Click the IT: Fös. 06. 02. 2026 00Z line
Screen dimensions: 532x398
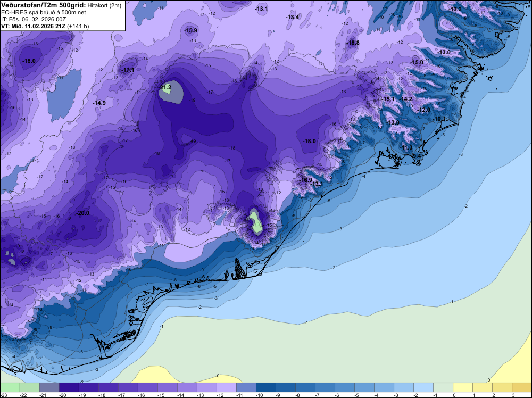pyautogui.click(x=34, y=19)
